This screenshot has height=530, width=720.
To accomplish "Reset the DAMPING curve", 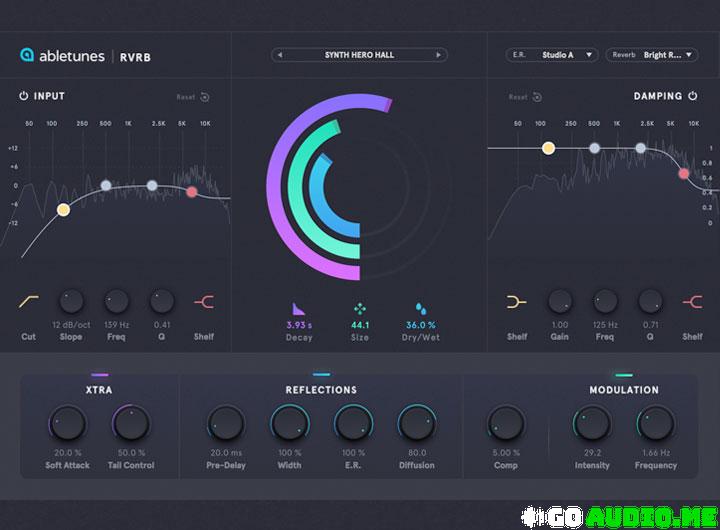I will (525, 97).
